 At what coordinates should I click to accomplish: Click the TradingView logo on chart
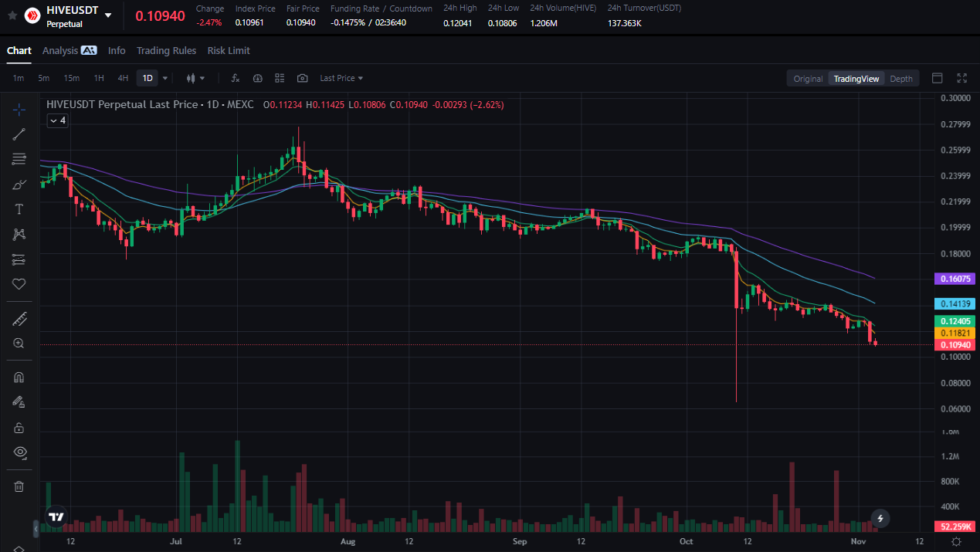click(56, 516)
